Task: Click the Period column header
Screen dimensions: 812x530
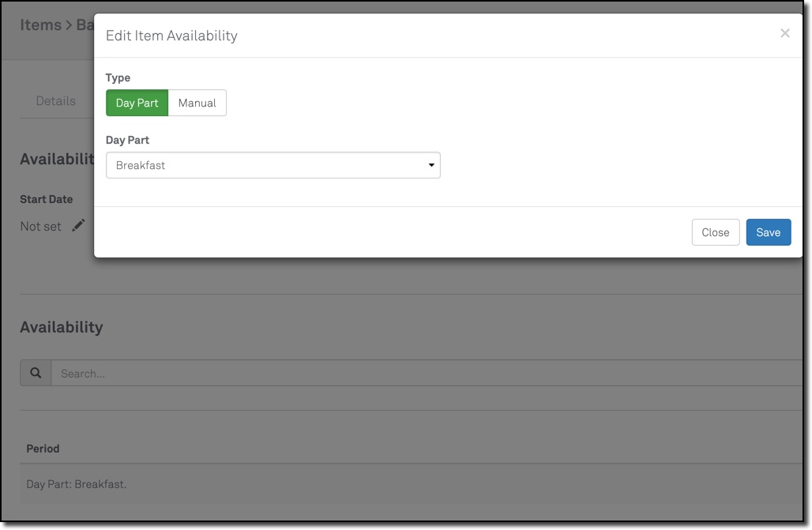Action: point(43,449)
